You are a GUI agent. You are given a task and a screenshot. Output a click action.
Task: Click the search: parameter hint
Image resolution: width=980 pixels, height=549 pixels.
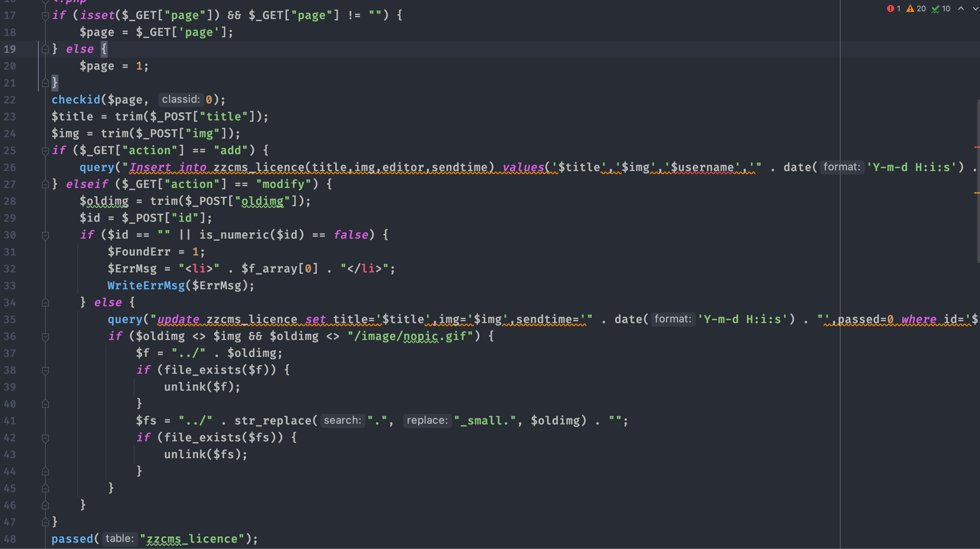(x=343, y=421)
